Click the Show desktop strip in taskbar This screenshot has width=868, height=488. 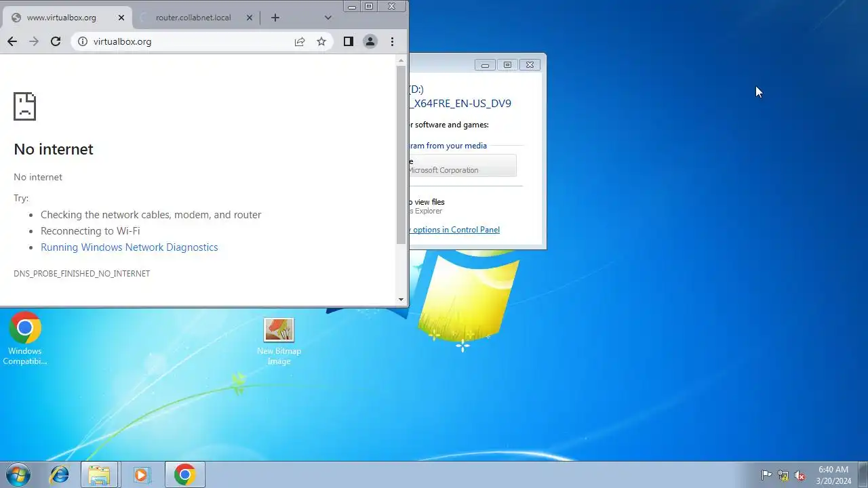pos(863,474)
